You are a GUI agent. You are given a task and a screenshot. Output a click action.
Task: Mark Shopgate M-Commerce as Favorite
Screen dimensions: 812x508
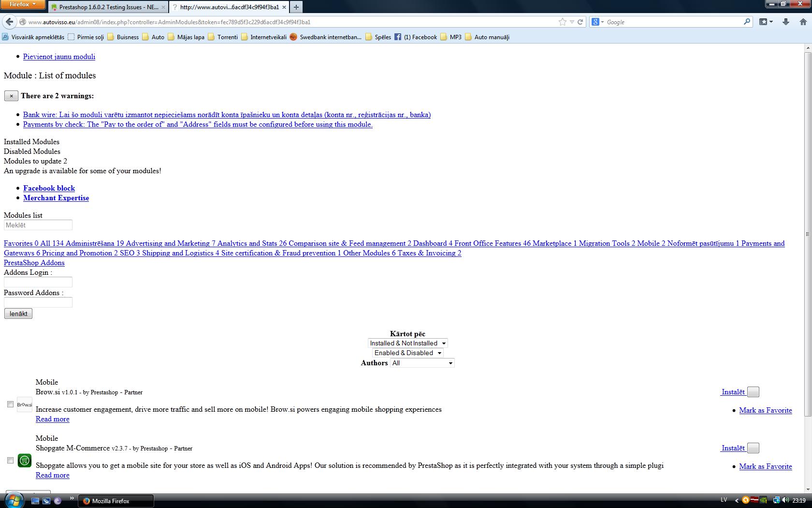pos(766,466)
